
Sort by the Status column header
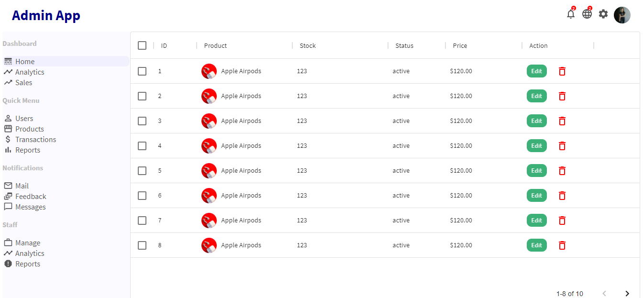point(404,46)
